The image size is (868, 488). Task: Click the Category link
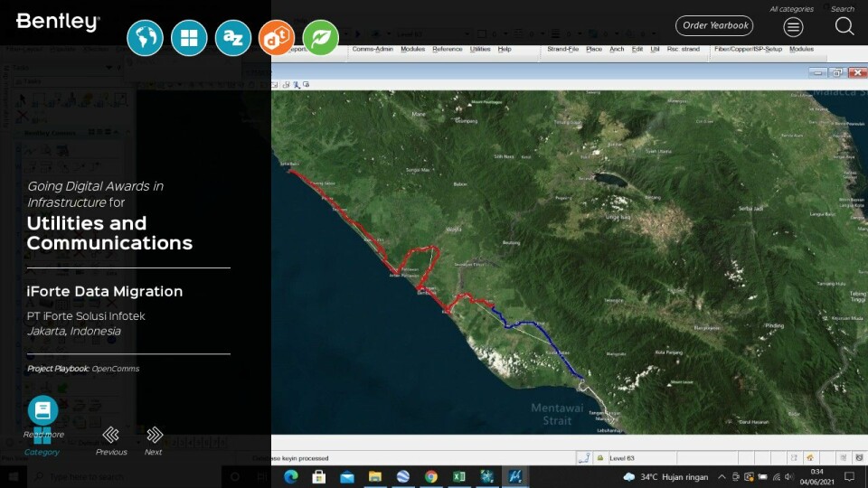point(42,452)
